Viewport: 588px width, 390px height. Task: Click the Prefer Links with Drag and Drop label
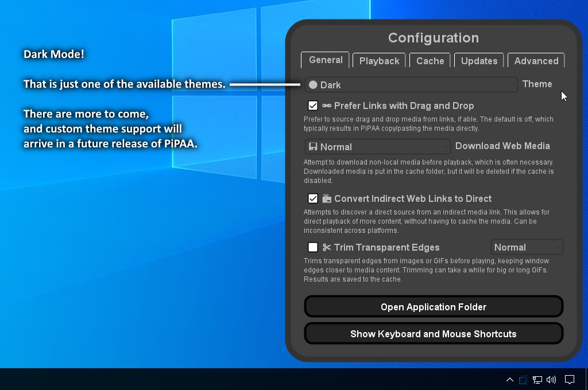(404, 106)
